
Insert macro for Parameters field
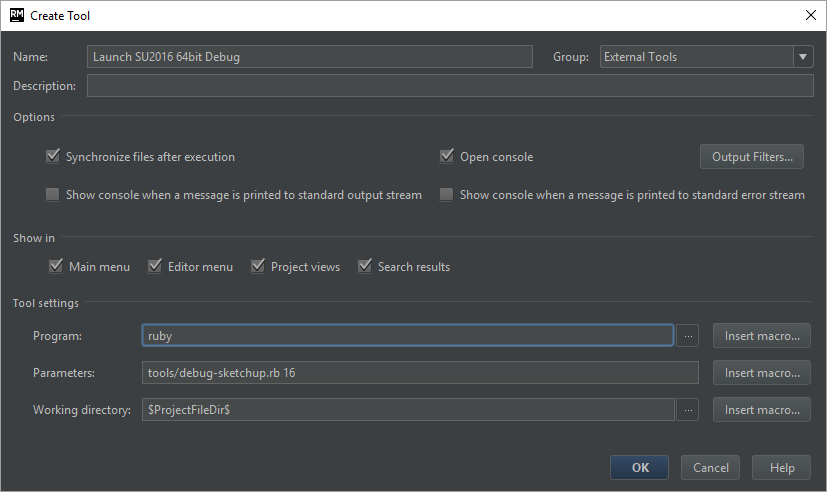click(761, 373)
